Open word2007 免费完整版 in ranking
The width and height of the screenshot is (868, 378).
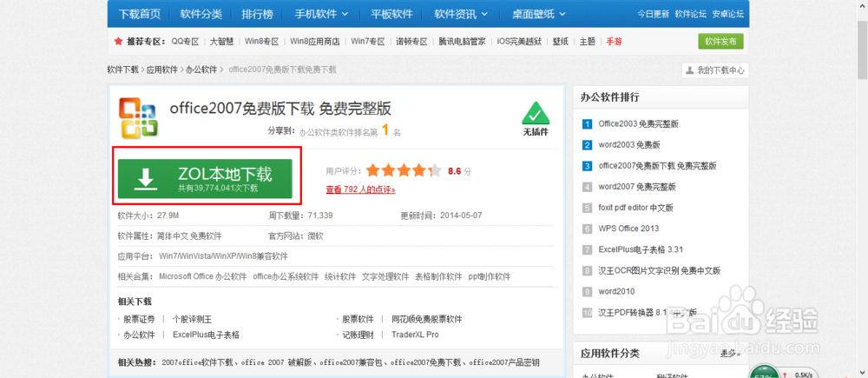637,187
